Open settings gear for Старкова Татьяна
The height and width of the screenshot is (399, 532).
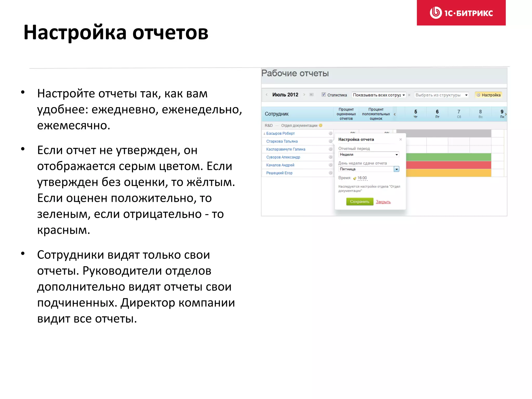[x=330, y=141]
